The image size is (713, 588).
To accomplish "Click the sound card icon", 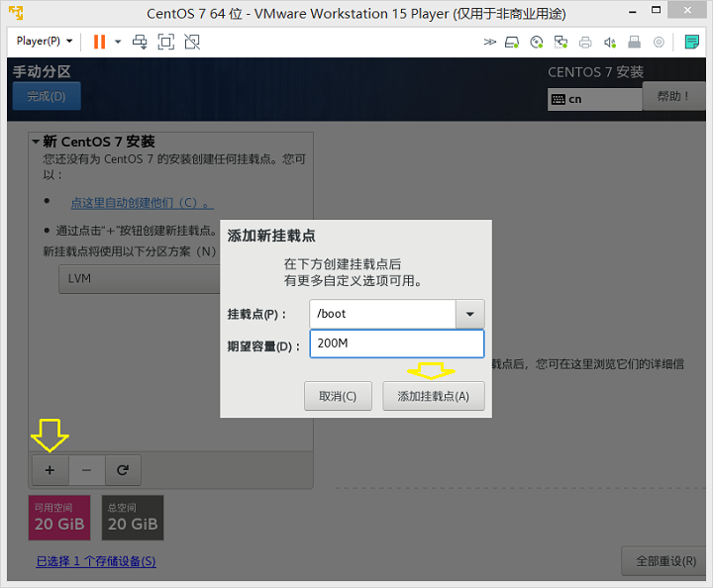I will click(x=609, y=43).
